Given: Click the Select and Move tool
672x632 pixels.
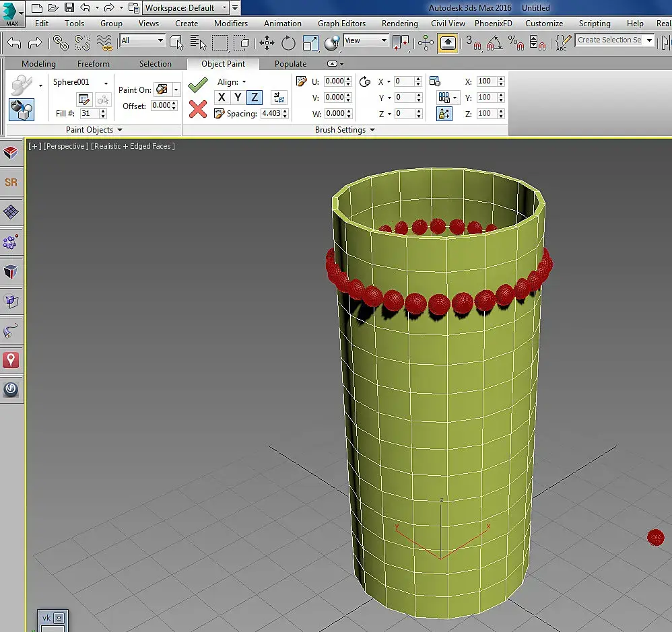Looking at the screenshot, I should tap(267, 43).
